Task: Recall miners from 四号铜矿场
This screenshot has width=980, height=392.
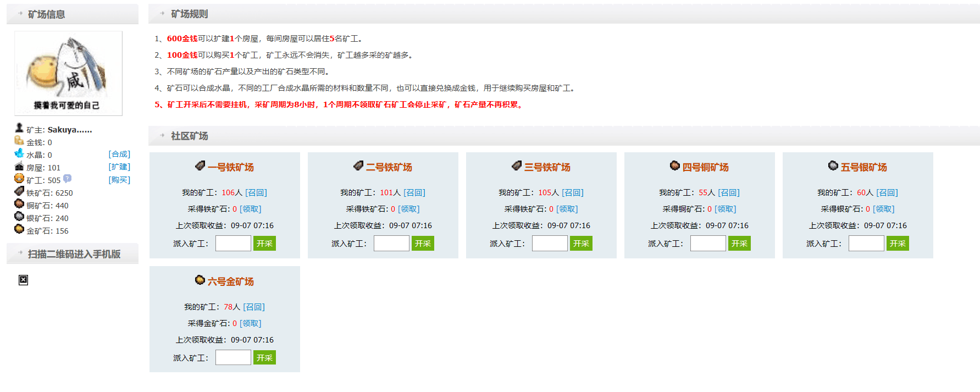Action: pyautogui.click(x=729, y=192)
